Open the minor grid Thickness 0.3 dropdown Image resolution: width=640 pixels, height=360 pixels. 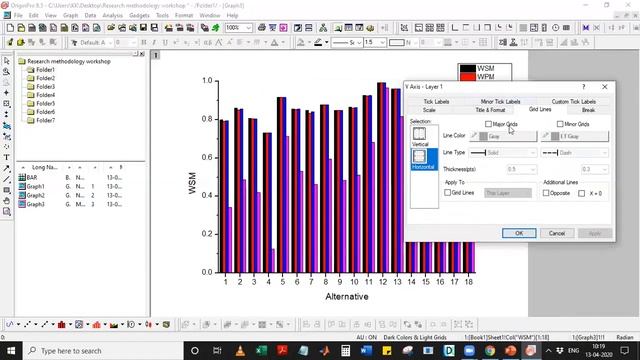(594, 169)
